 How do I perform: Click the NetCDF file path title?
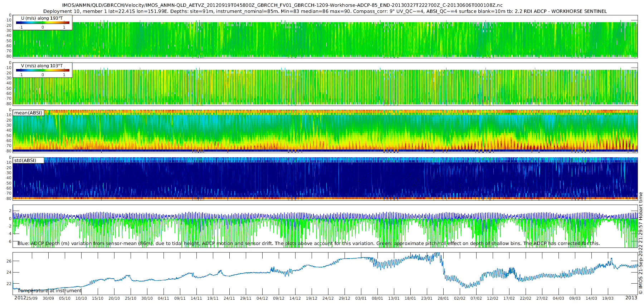pos(282,5)
